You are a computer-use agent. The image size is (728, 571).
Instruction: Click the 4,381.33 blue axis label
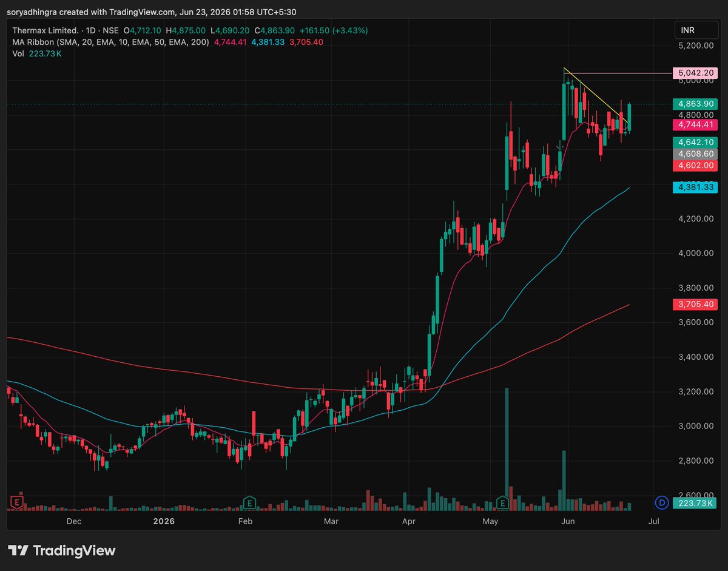click(x=695, y=188)
